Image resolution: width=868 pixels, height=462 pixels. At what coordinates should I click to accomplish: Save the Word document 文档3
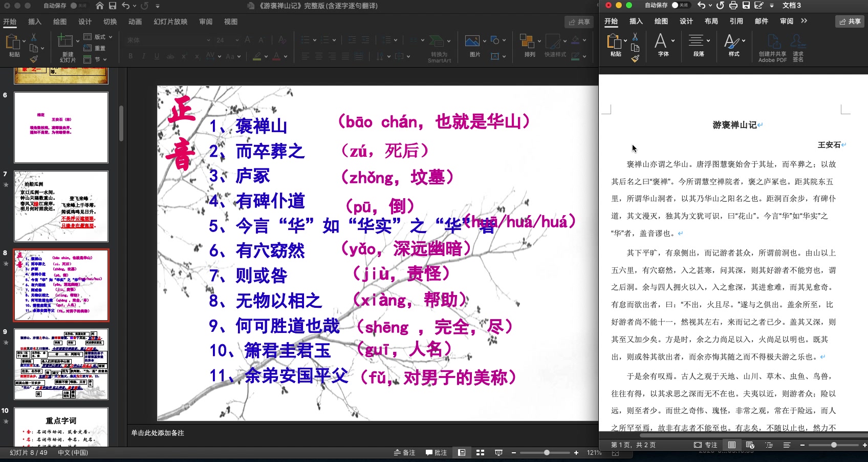pyautogui.click(x=746, y=5)
